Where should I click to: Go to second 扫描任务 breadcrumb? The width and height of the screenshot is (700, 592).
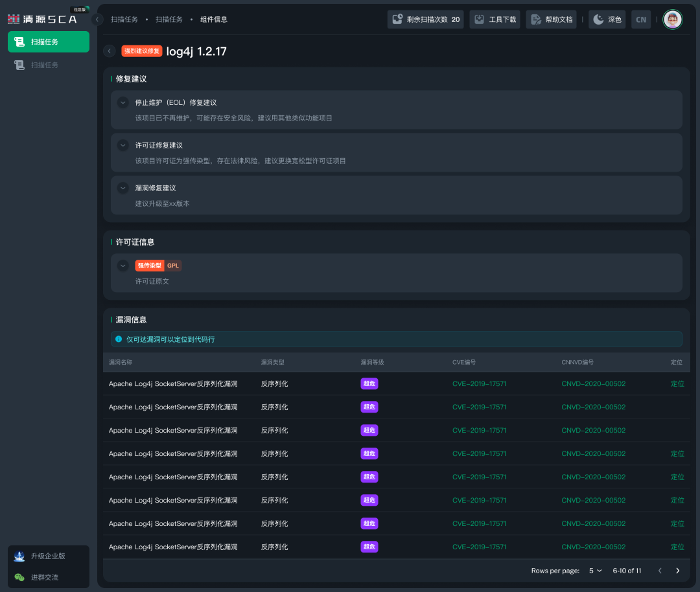point(169,19)
